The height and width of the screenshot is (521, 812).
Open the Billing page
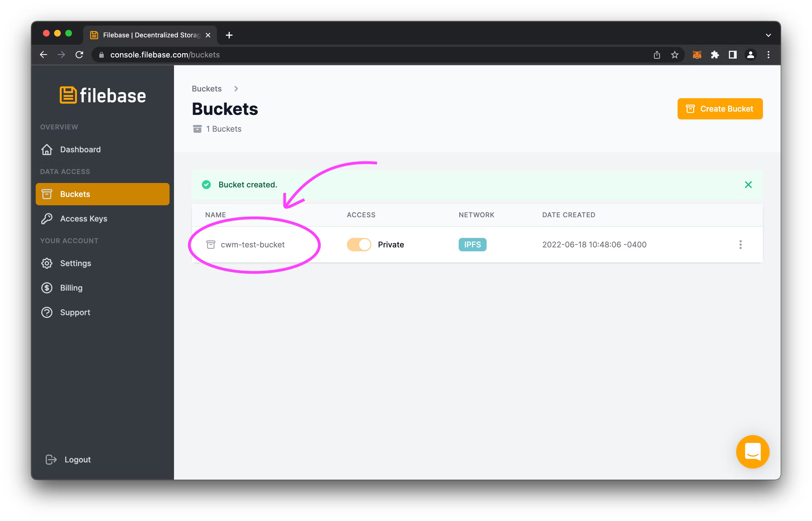coord(71,288)
